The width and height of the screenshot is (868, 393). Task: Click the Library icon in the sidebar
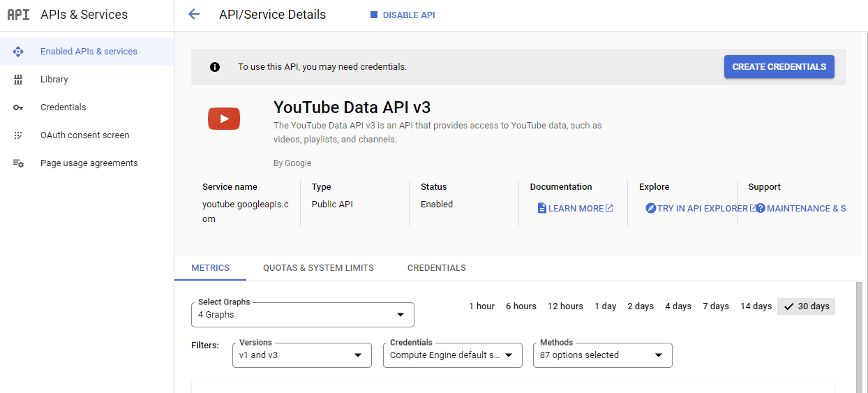(18, 80)
